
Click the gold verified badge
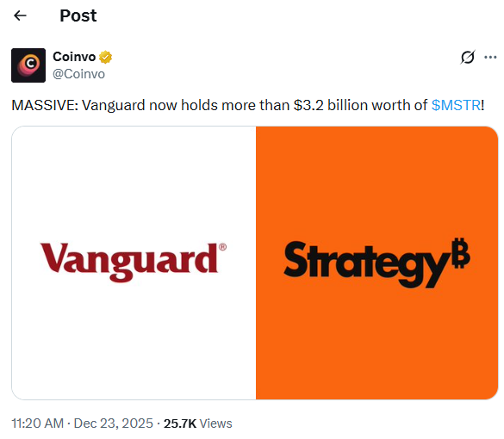105,57
